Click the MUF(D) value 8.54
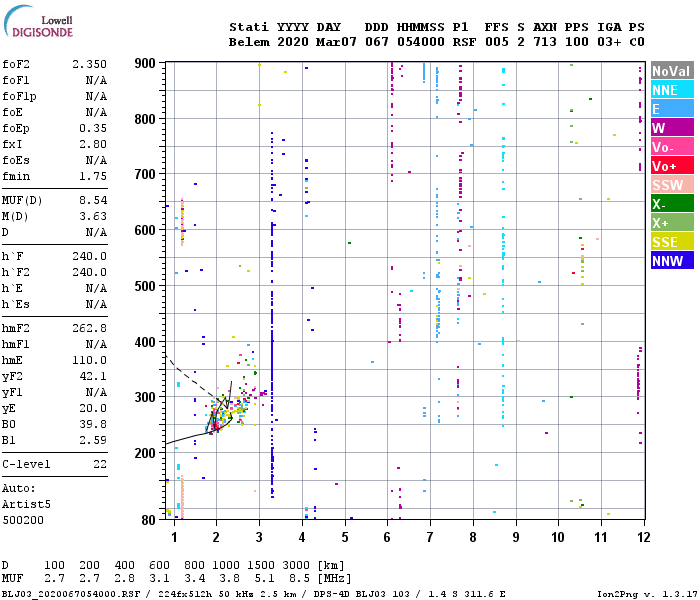This screenshot has height=600, width=700. point(93,200)
